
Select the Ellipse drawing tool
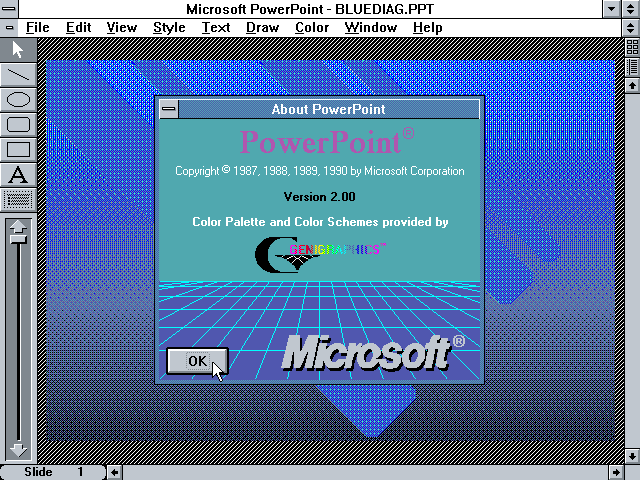[x=18, y=100]
